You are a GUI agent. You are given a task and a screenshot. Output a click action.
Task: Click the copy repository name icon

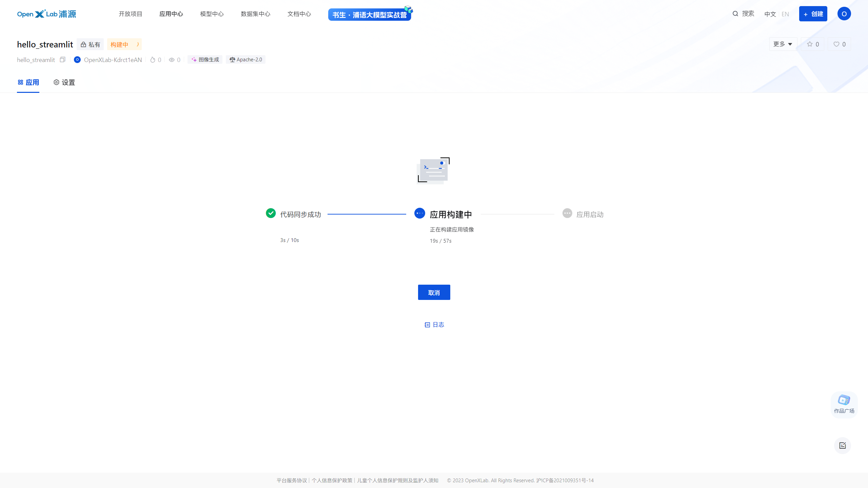[x=63, y=60]
